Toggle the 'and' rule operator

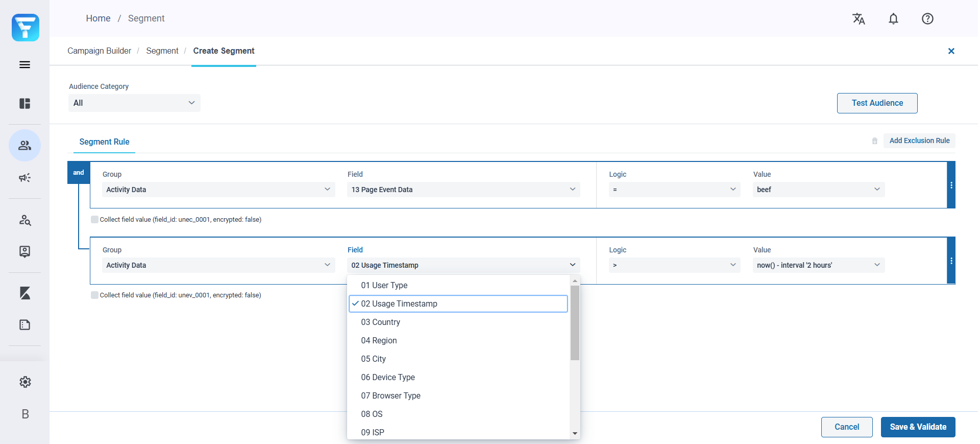click(x=79, y=173)
